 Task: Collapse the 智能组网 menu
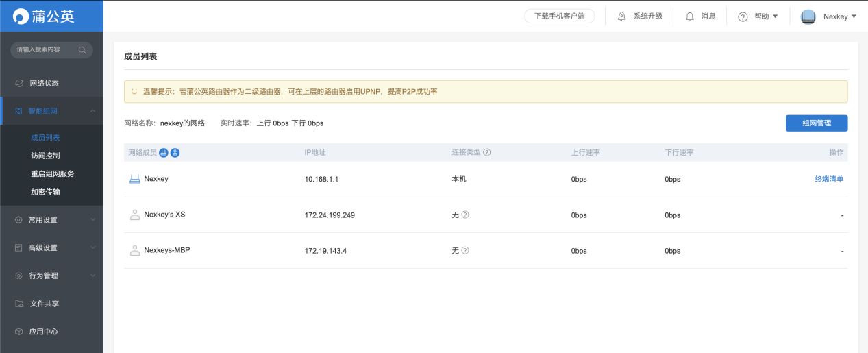(52, 111)
